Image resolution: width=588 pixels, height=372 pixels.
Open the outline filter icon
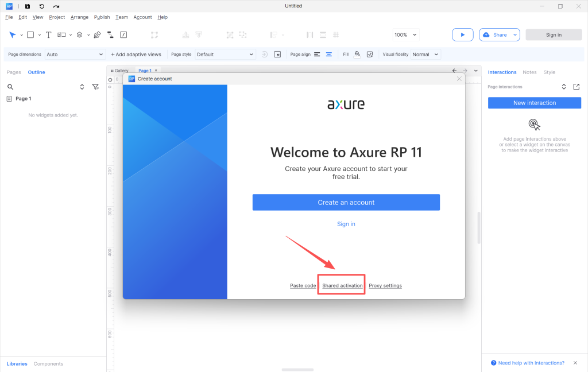click(95, 87)
